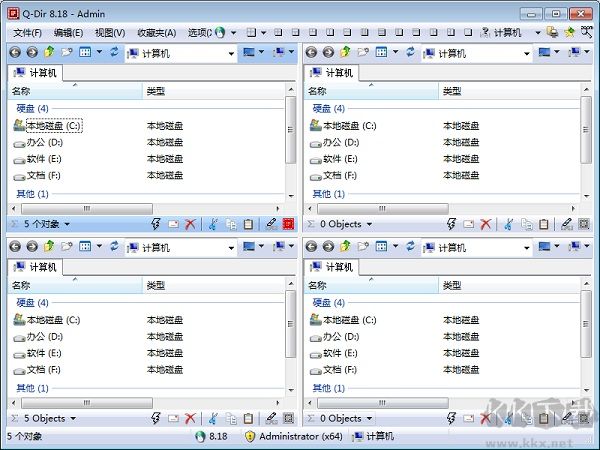The height and width of the screenshot is (450, 600).
Task: Click scissors cut icon in bottom-left pane
Action: click(213, 419)
